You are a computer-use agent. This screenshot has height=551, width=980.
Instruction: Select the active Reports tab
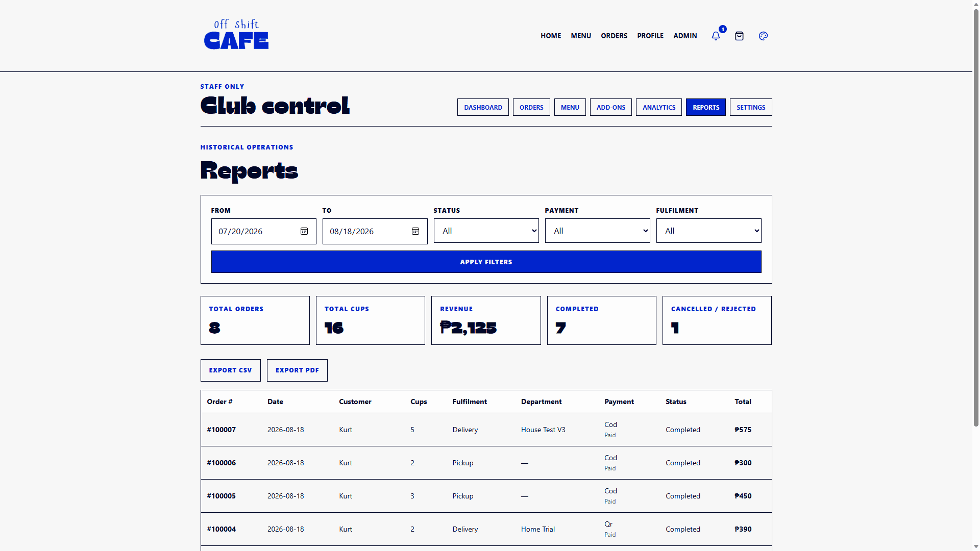click(706, 107)
